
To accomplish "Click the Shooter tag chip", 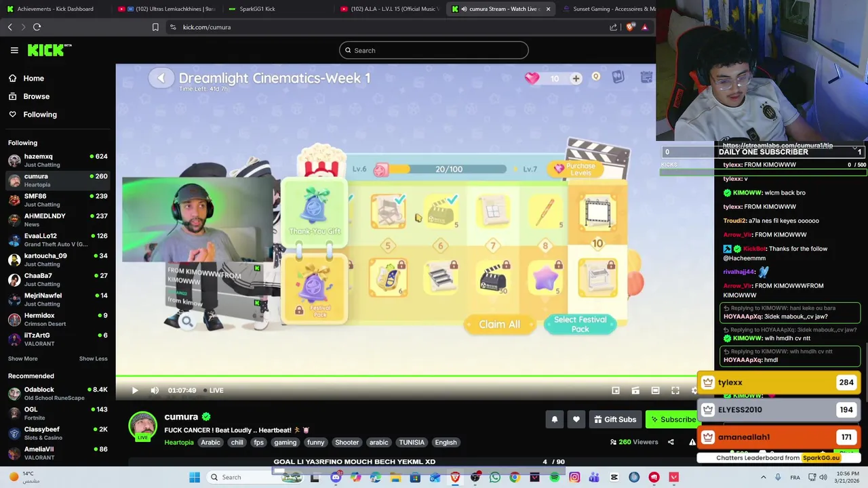I will point(347,443).
